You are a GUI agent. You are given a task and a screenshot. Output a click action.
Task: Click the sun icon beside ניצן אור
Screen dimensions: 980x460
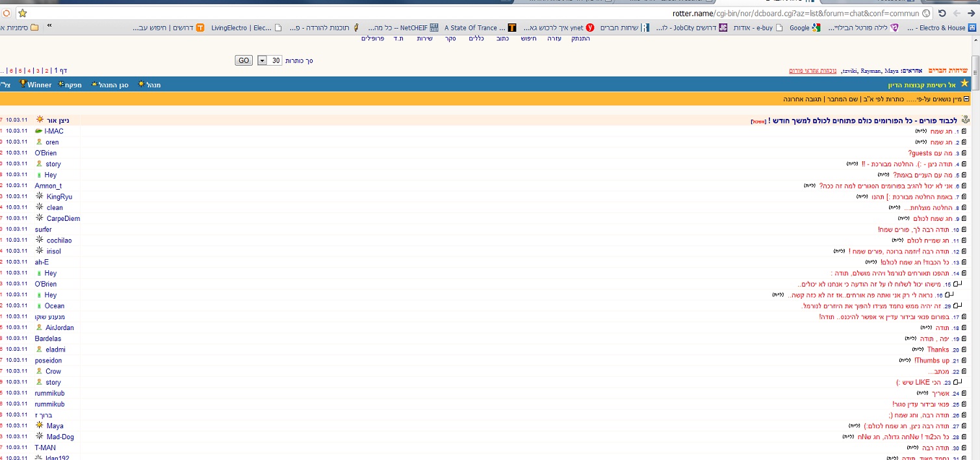(40, 120)
